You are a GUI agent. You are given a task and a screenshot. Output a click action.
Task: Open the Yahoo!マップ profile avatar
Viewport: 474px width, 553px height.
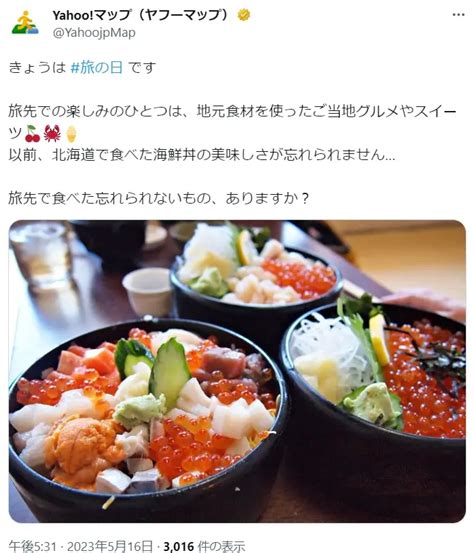(x=25, y=23)
